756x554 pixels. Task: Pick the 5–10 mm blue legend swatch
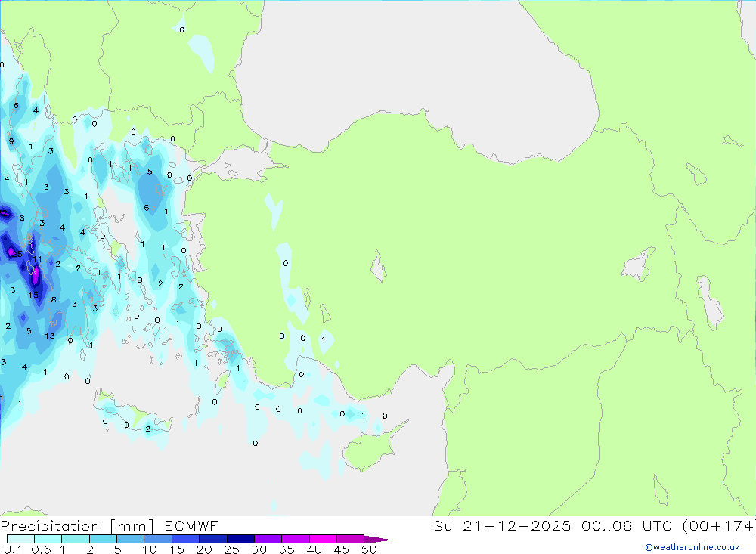click(x=130, y=539)
